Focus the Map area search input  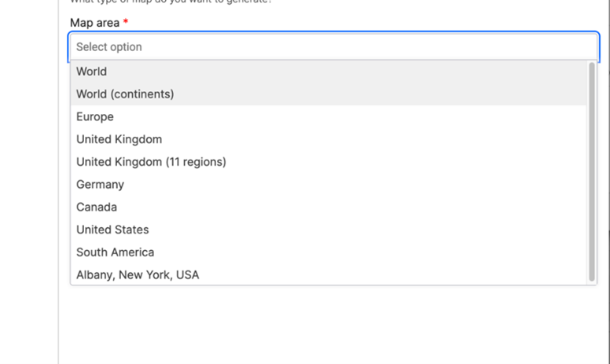point(334,46)
